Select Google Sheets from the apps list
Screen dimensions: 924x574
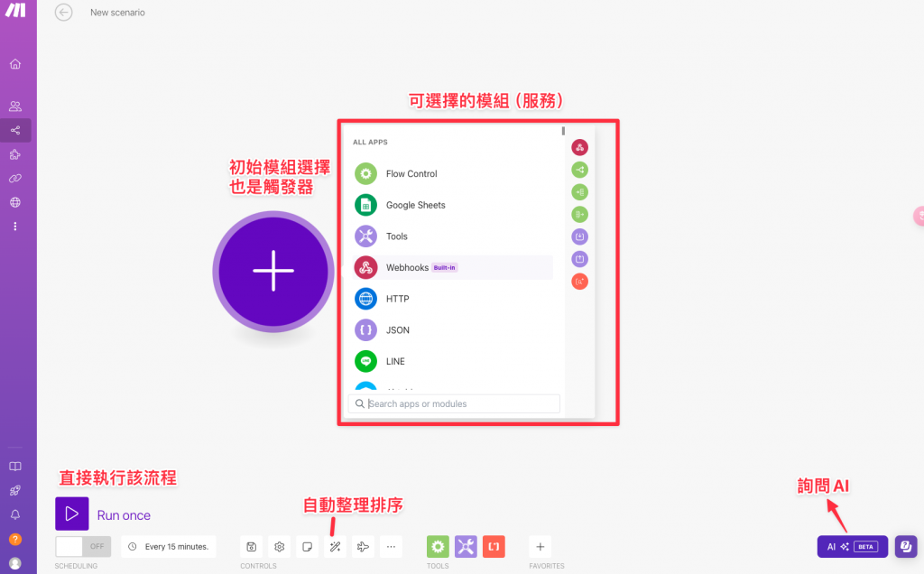(453, 205)
